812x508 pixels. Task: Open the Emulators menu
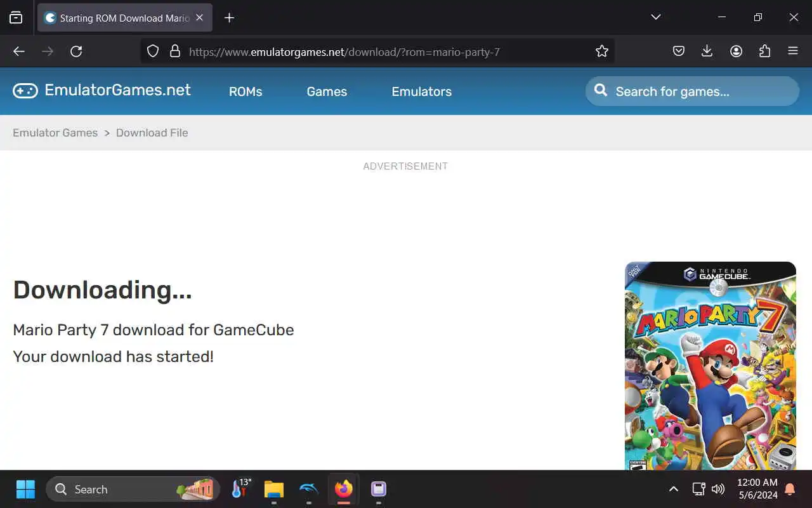coord(421,91)
